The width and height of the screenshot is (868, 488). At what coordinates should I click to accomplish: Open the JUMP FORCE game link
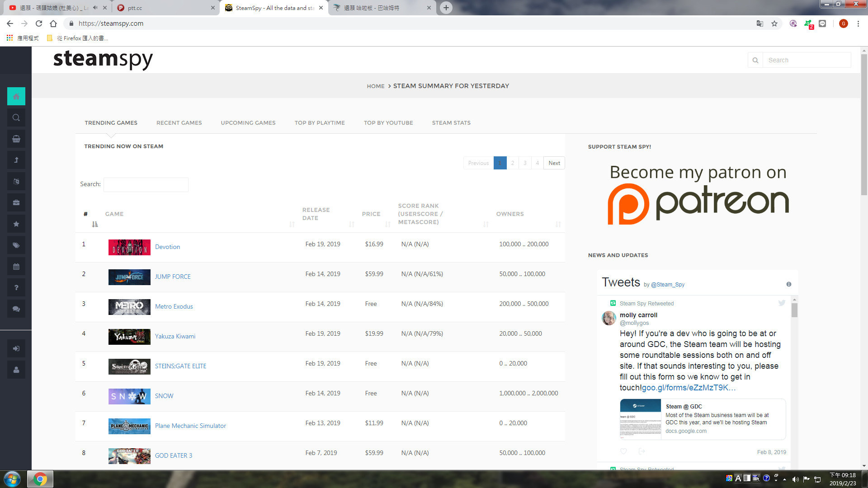tap(173, 277)
